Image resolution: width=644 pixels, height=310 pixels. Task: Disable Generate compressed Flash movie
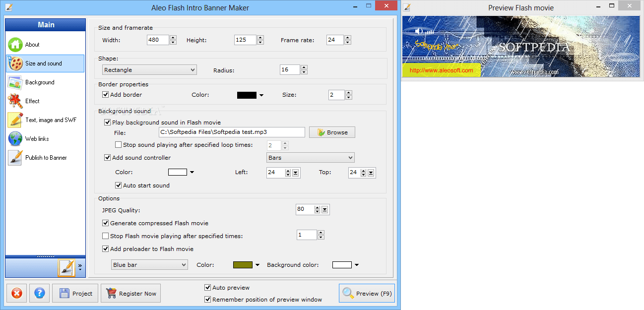(105, 223)
